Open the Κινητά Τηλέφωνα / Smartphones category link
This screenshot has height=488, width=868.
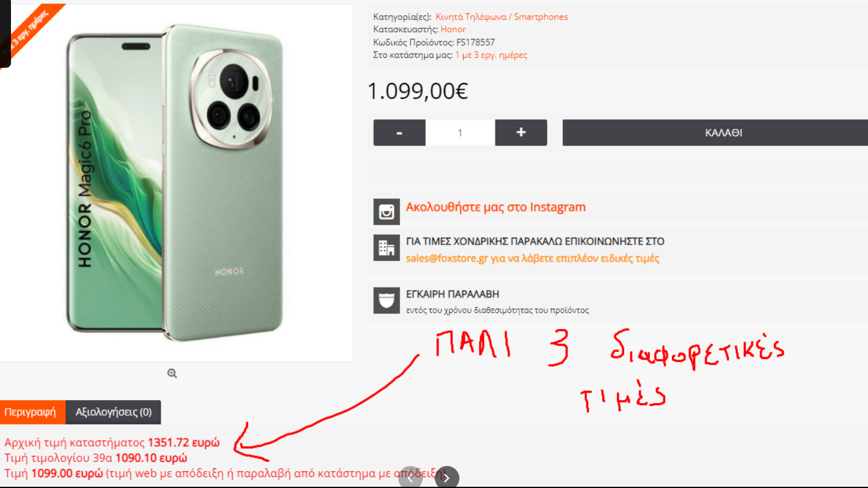pos(501,17)
